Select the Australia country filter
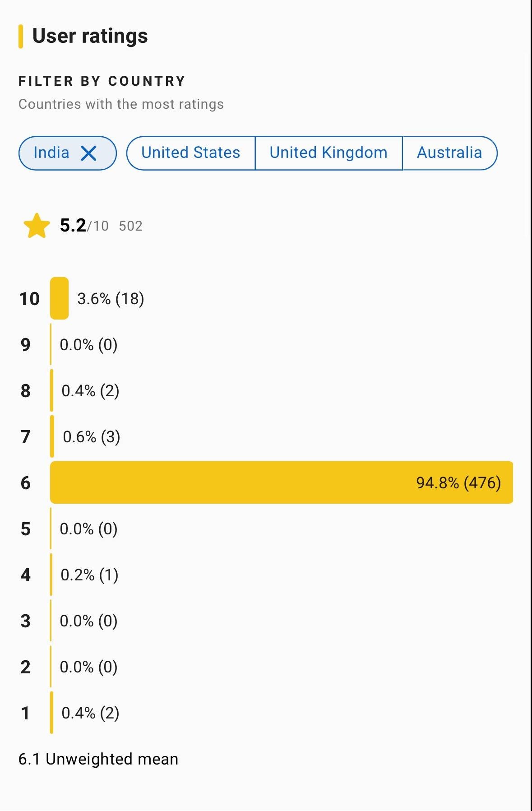 tap(449, 153)
